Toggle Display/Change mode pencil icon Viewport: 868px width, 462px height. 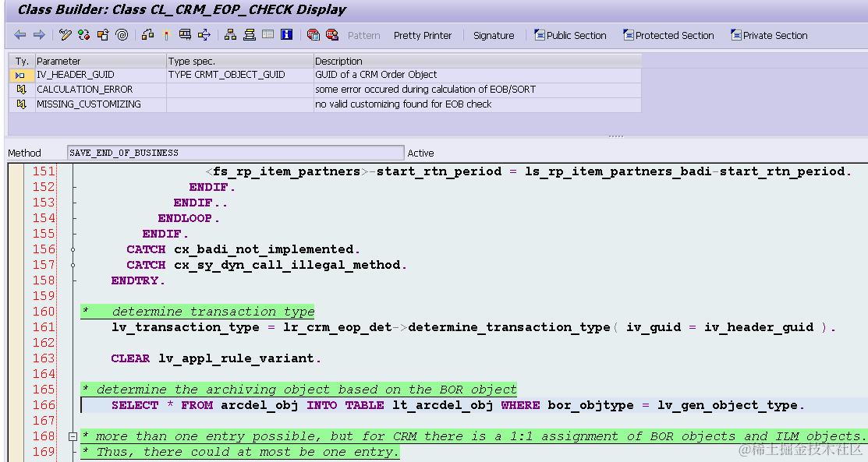click(66, 35)
